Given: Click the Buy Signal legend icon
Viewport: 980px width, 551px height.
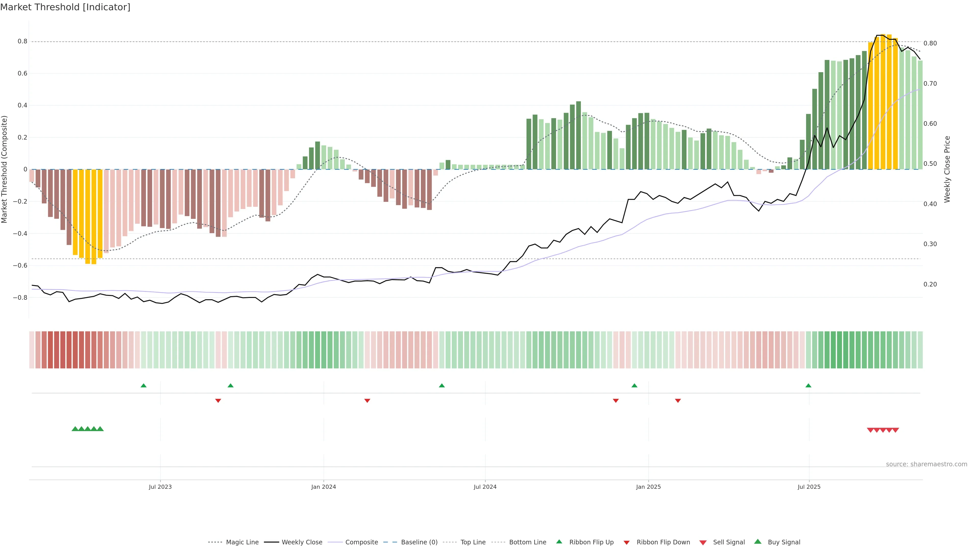Looking at the screenshot, I should tap(758, 542).
